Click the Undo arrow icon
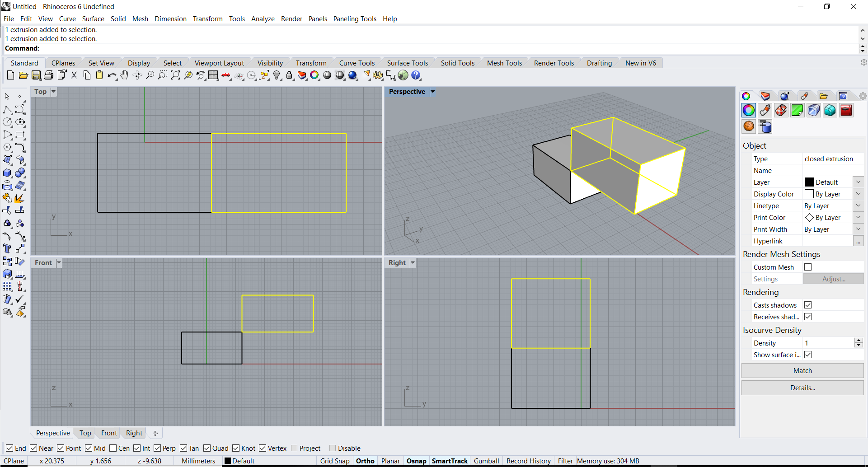 point(111,75)
